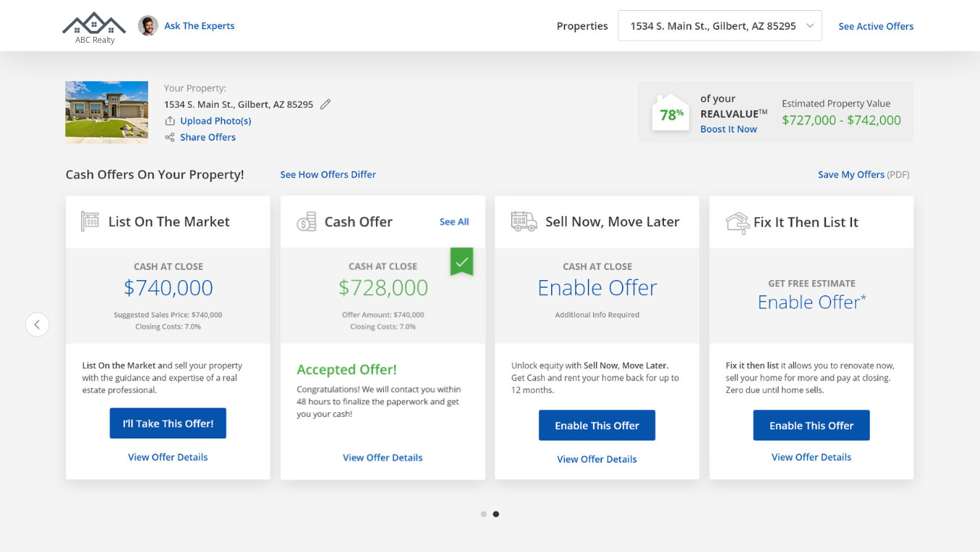Click the expert avatar photo
Viewport: 980px width, 552px height.
tap(148, 26)
